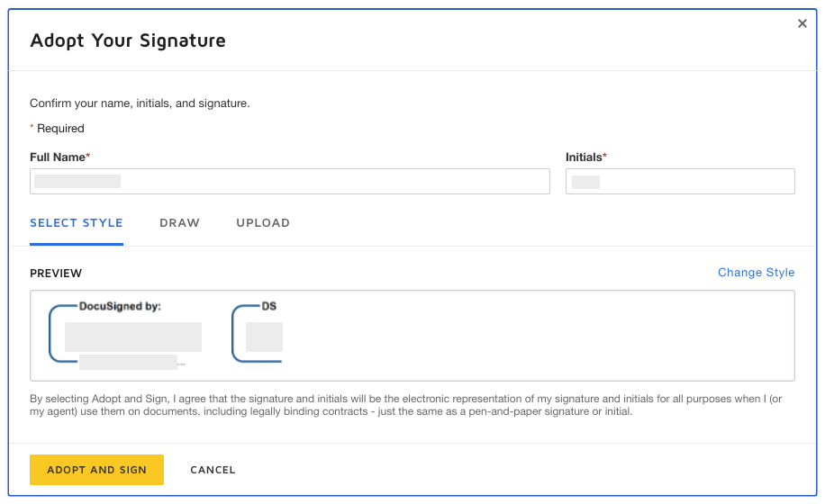Click the Initials input field
Screen dimensions: 825x504
(680, 181)
